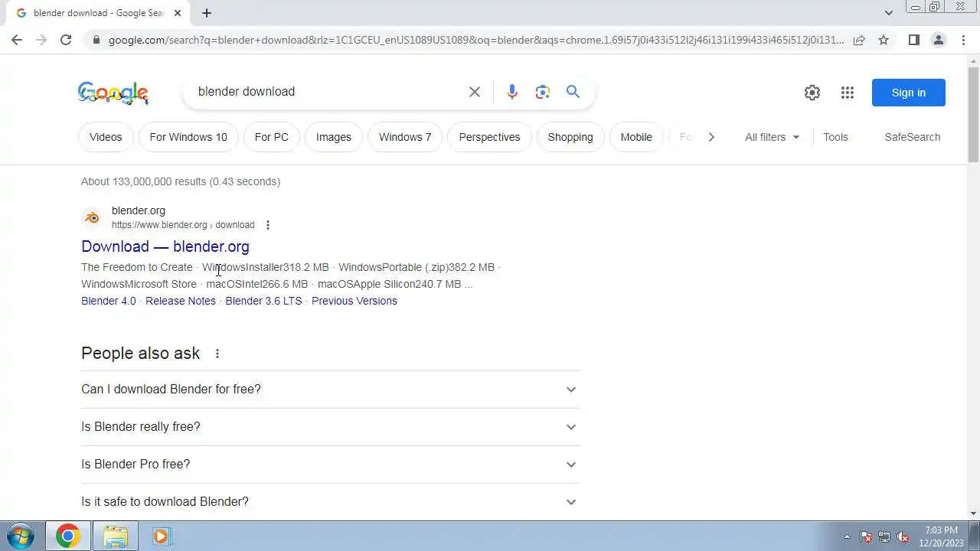Image resolution: width=980 pixels, height=551 pixels.
Task: Select the Windows 7 filter chip
Action: click(405, 137)
